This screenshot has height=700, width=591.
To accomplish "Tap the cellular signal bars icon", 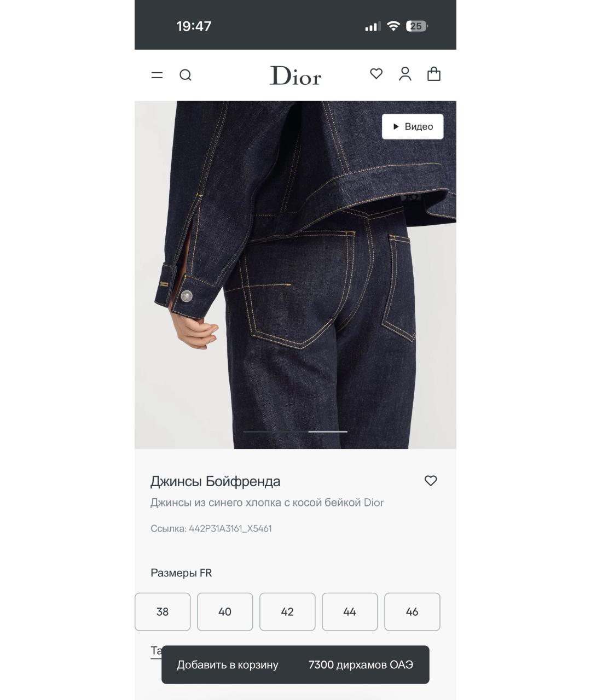I will [x=373, y=26].
